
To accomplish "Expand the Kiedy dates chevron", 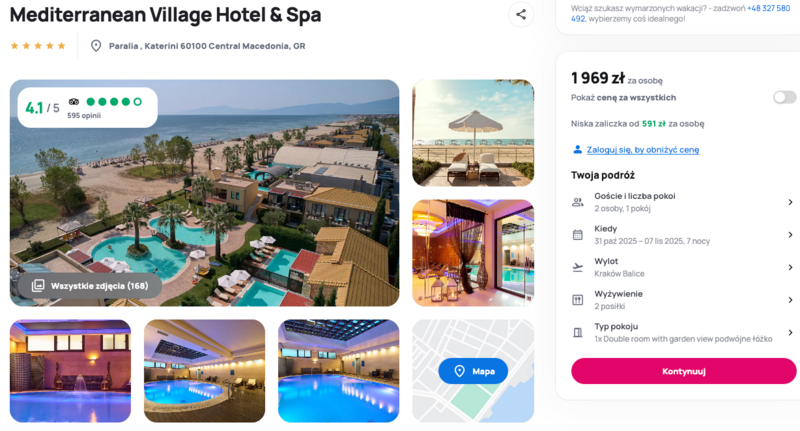I will coord(790,235).
